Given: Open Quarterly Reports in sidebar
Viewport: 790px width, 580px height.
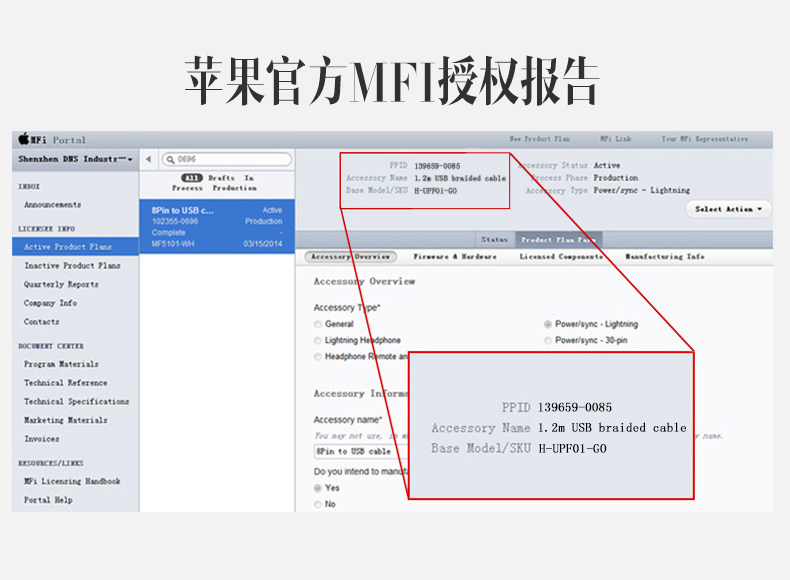Looking at the screenshot, I should [61, 284].
